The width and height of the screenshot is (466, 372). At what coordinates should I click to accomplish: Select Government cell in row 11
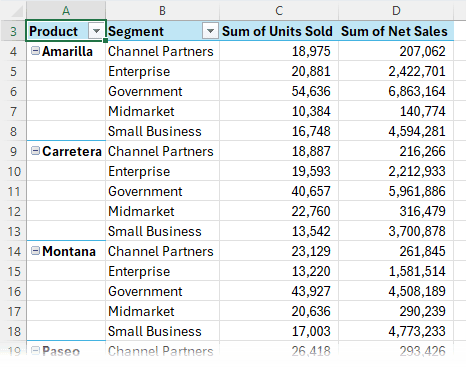[x=162, y=191]
